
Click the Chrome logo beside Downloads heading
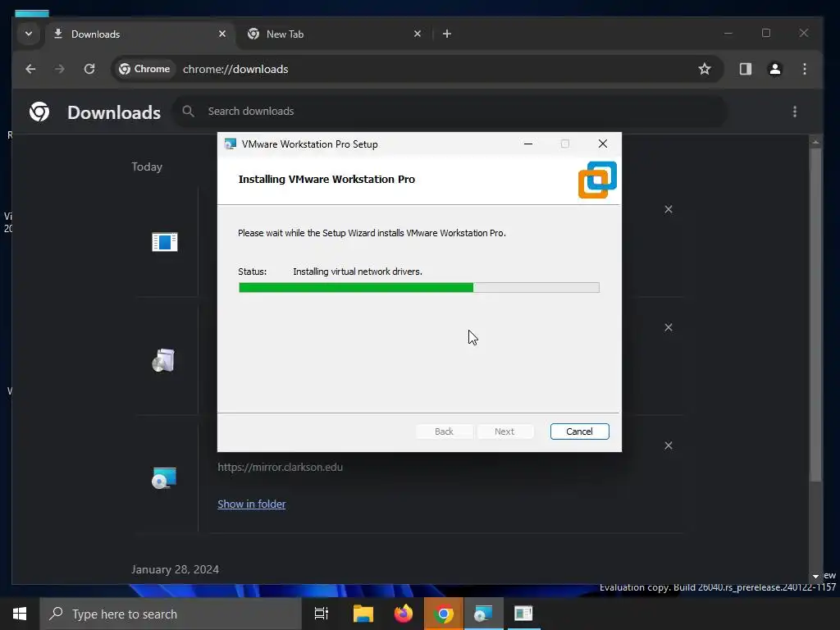(39, 112)
